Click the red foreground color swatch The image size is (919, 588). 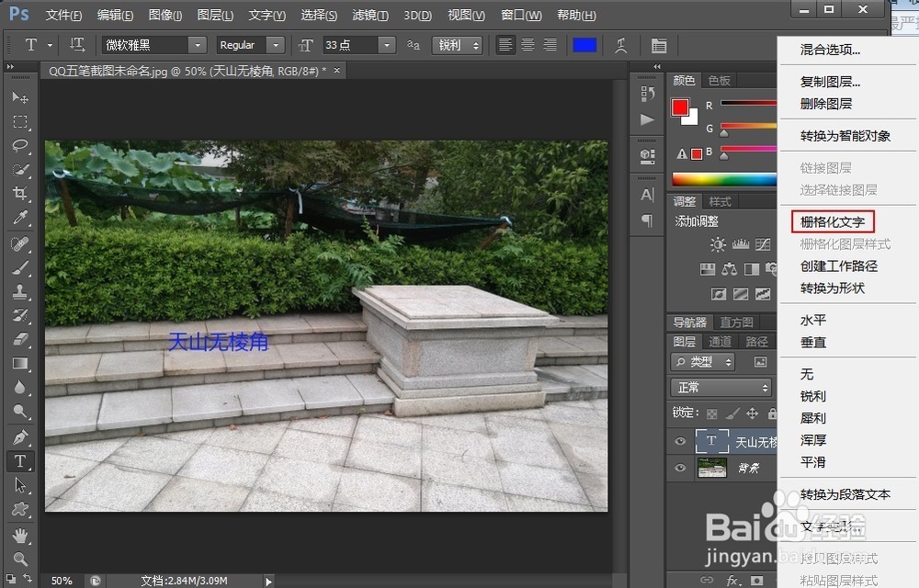click(x=679, y=107)
